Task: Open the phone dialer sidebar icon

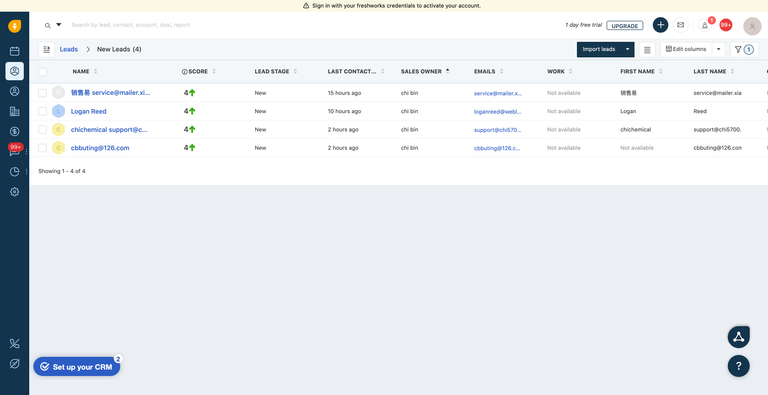Action: [15, 344]
